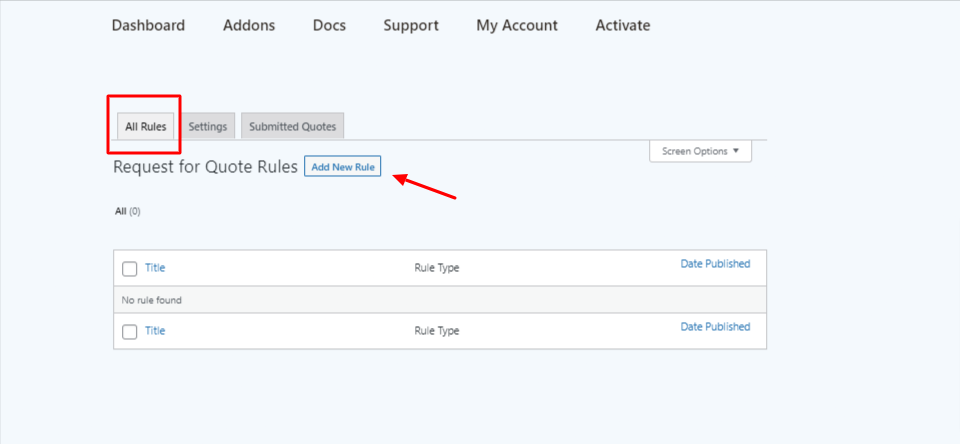This screenshot has width=960, height=444.
Task: Sort by Date Published in footer row
Action: (x=715, y=327)
